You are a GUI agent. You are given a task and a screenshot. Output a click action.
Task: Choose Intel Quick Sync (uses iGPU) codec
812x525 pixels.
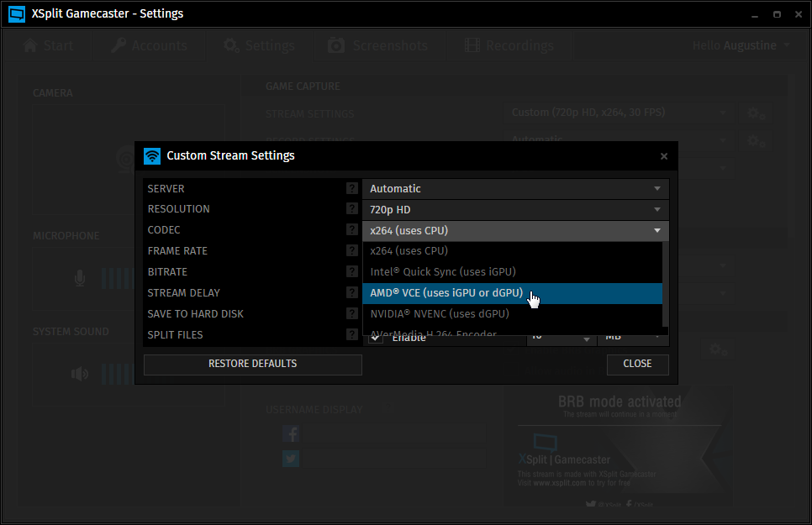(513, 272)
